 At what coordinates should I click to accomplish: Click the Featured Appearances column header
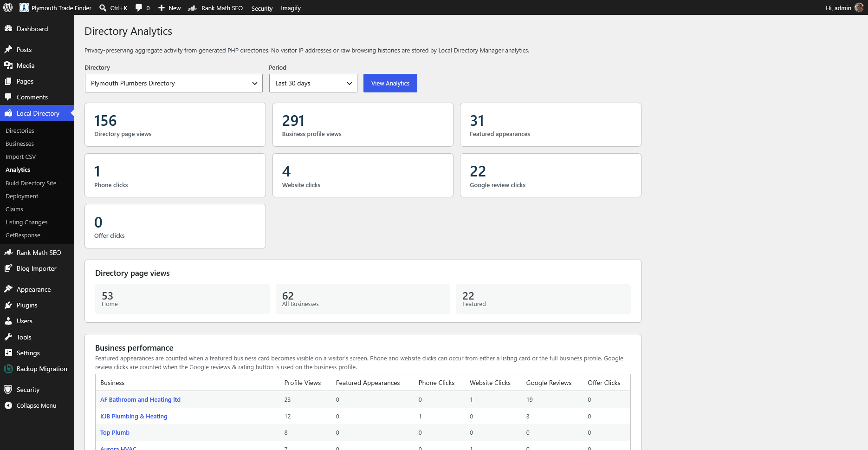(x=368, y=383)
